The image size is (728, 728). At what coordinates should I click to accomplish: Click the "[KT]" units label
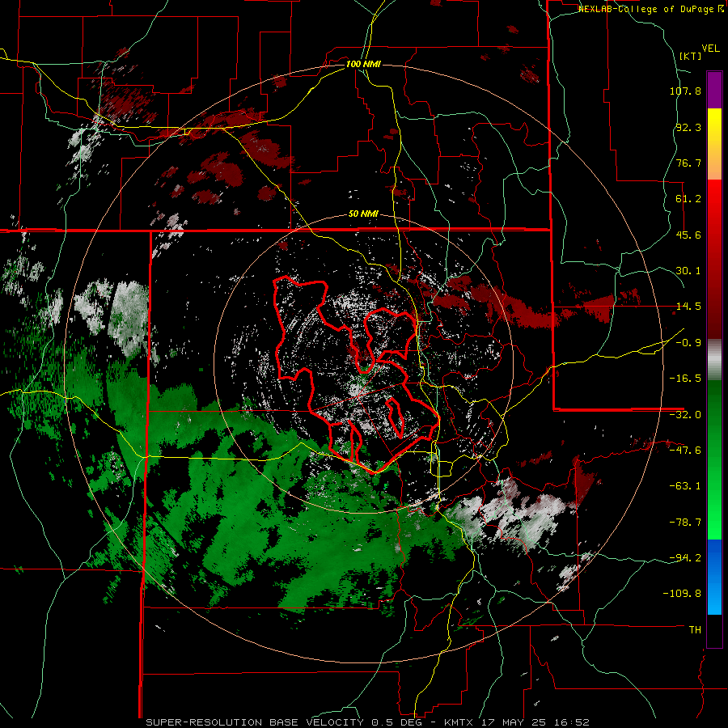coord(691,56)
